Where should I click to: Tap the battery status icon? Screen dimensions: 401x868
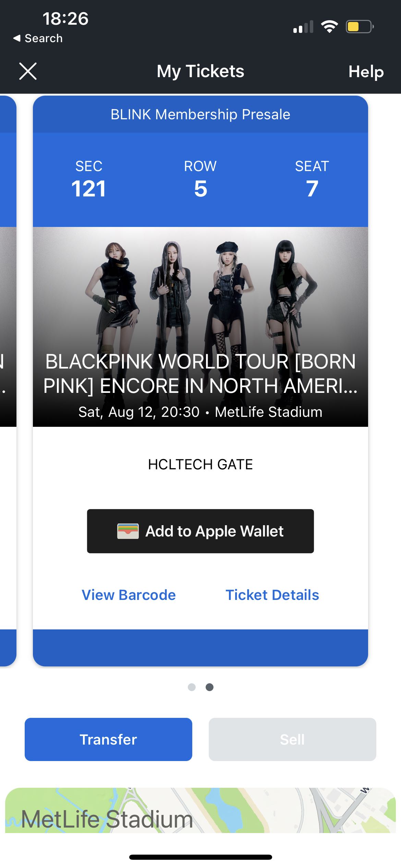click(359, 27)
